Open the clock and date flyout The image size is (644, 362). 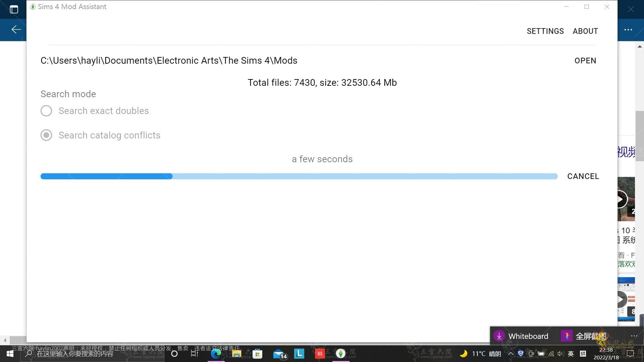click(x=606, y=354)
